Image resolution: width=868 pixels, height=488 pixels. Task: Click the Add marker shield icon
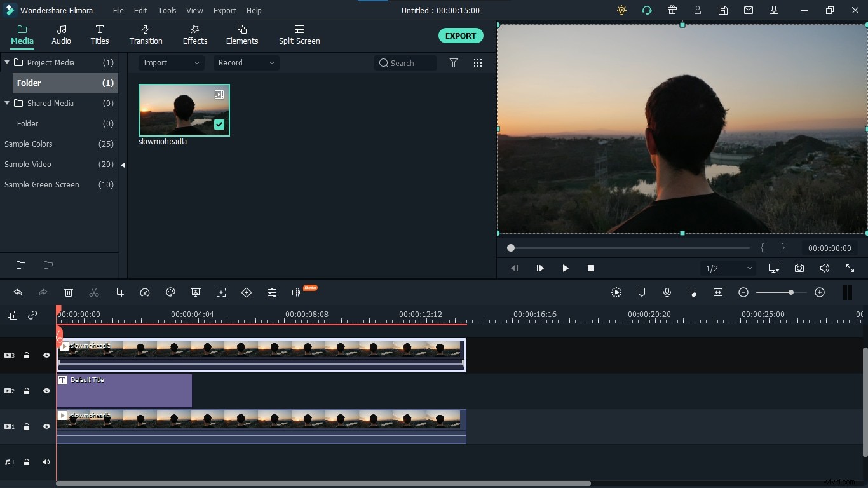tap(642, 292)
